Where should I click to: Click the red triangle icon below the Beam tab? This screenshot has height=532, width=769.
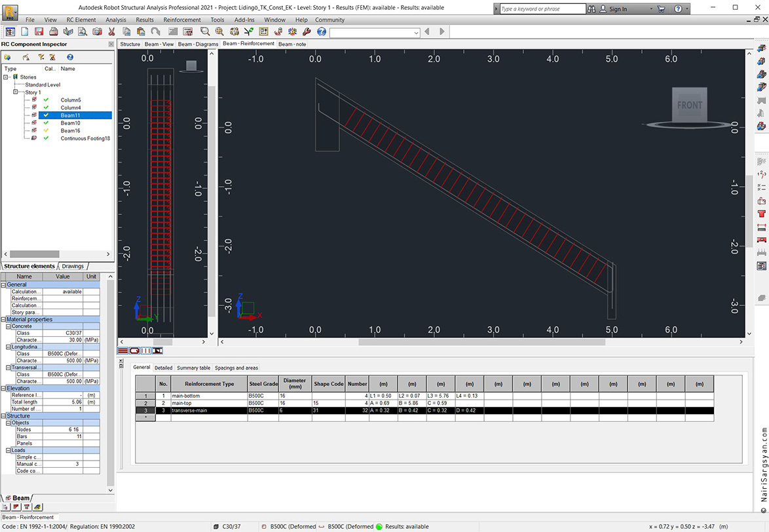click(16, 507)
